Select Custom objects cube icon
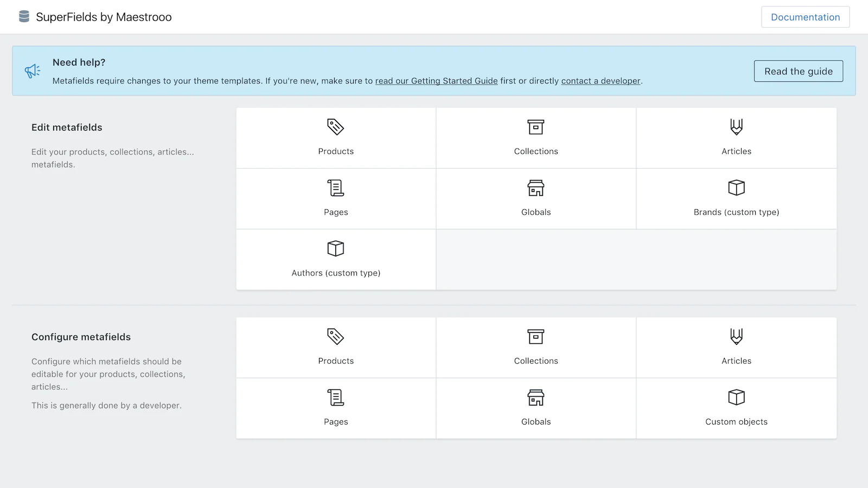The height and width of the screenshot is (488, 868). [736, 397]
